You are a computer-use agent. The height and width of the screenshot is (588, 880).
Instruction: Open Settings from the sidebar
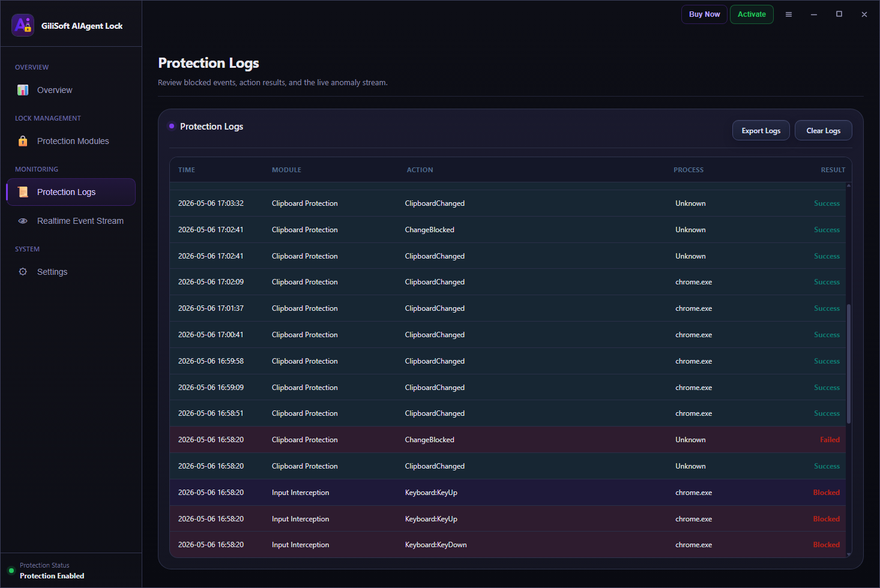coord(71,272)
